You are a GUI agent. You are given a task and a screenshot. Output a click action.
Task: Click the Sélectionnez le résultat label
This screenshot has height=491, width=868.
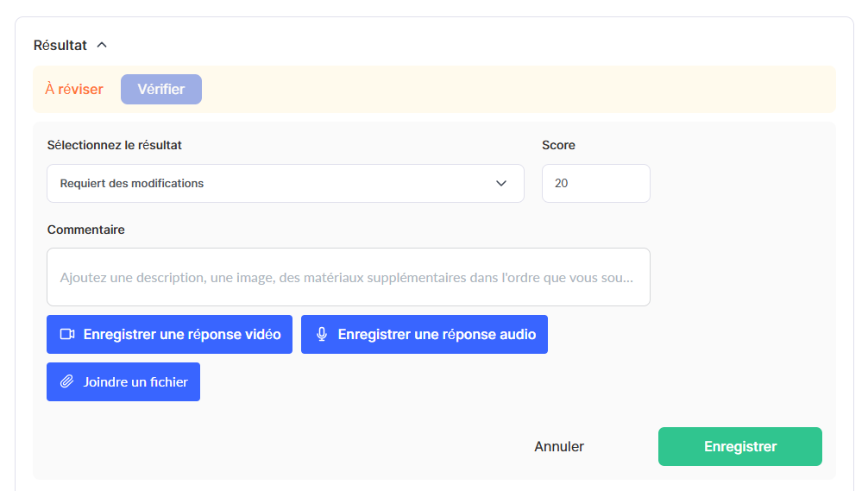tap(115, 145)
